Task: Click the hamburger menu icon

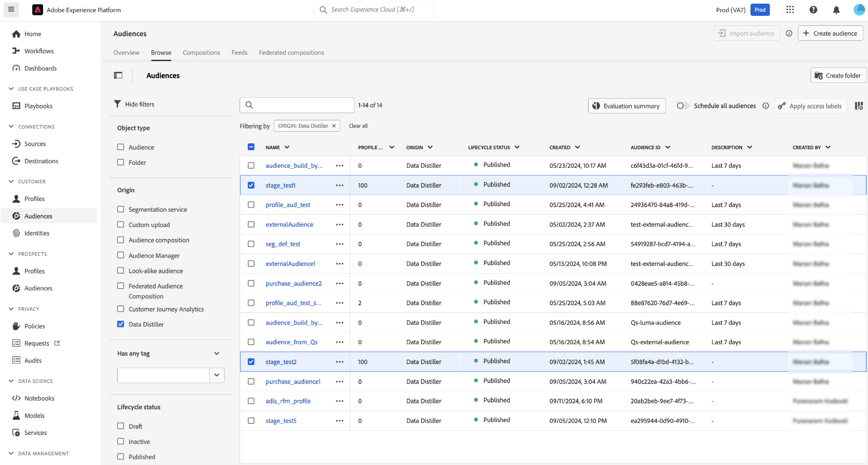Action: point(11,9)
